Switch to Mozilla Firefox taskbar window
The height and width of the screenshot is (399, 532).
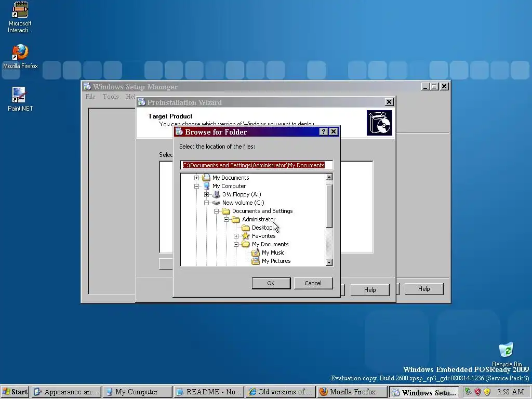(352, 392)
